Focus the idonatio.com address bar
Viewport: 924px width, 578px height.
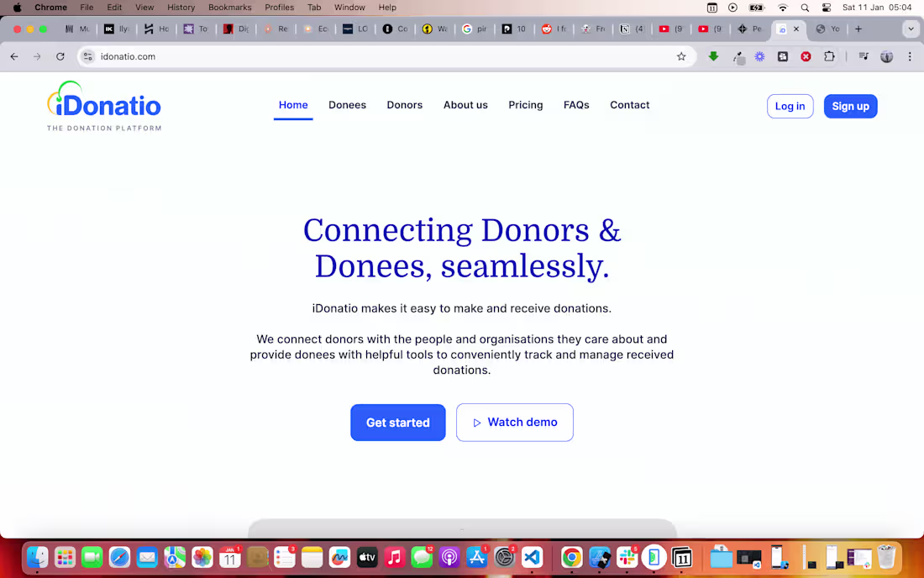click(386, 56)
